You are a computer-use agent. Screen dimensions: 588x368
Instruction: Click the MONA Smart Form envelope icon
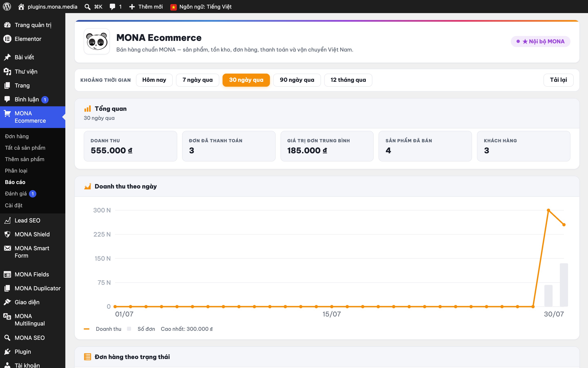(x=7, y=248)
